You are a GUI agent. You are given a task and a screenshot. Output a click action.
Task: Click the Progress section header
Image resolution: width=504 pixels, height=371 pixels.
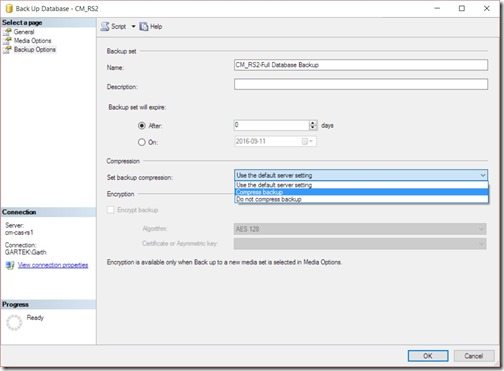point(48,304)
